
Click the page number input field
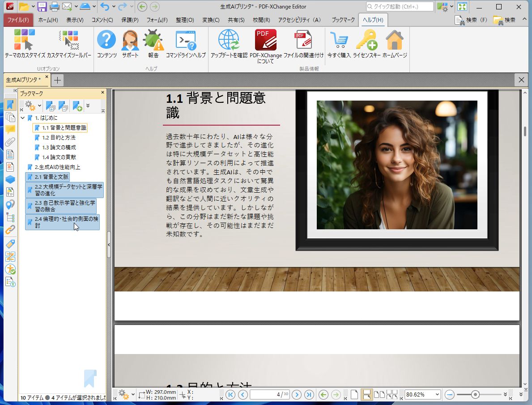pyautogui.click(x=270, y=394)
